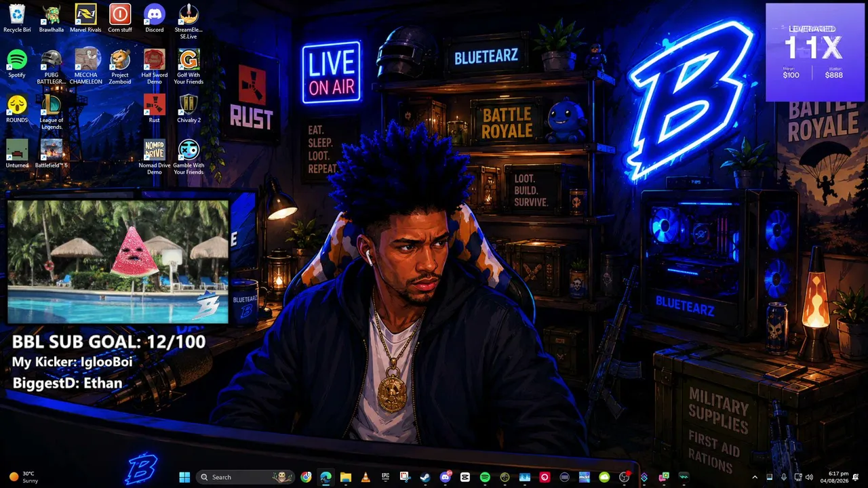Click the green cloud app in the taskbar

[604, 477]
